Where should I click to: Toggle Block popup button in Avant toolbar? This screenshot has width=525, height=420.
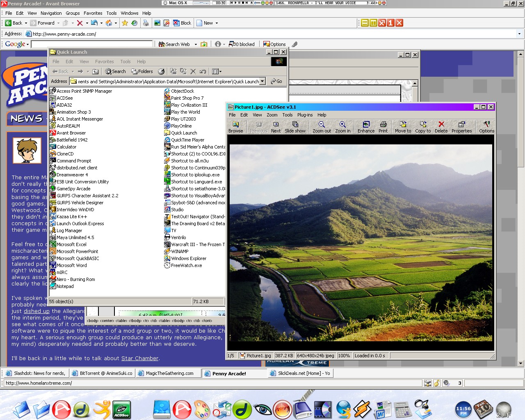(x=182, y=23)
